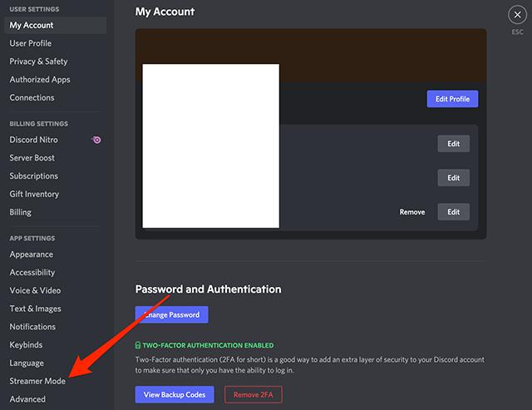The width and height of the screenshot is (532, 410).
Task: Click the My Account page heading
Action: [x=165, y=12]
